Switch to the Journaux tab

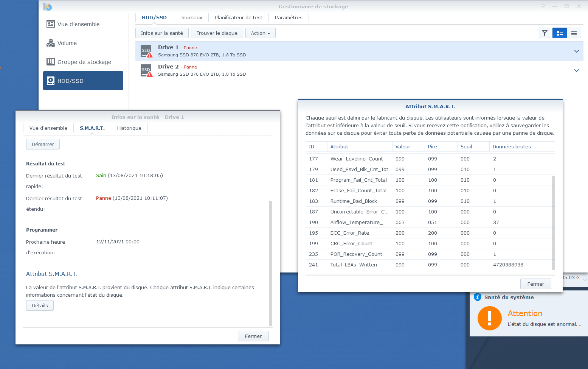pyautogui.click(x=191, y=18)
